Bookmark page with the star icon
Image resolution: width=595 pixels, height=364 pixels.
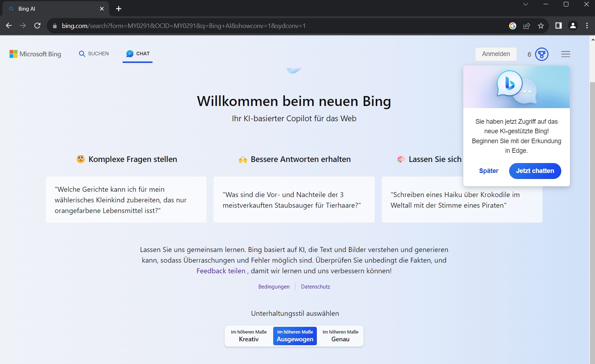(x=541, y=26)
